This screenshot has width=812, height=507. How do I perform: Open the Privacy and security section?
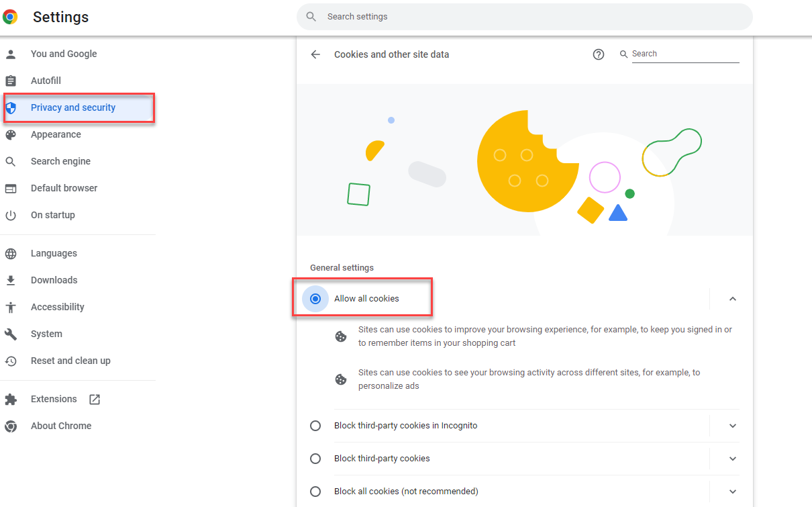point(73,108)
